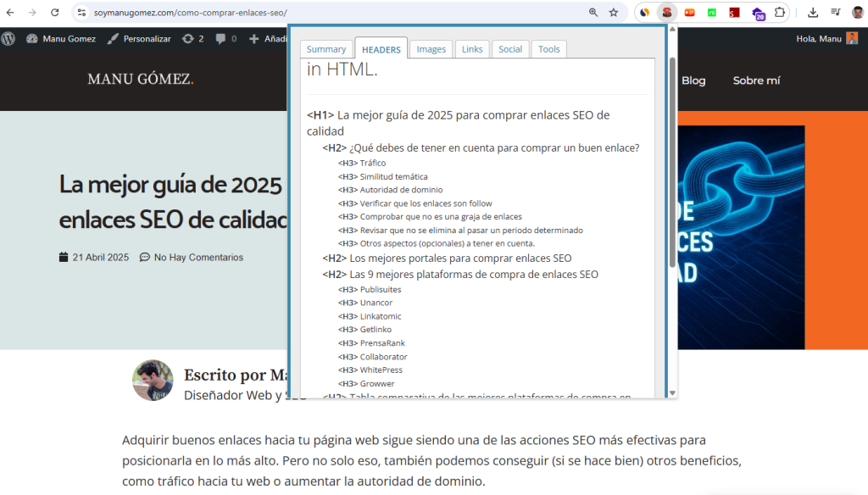Image resolution: width=868 pixels, height=495 pixels.
Task: Open the Sobre mí navigation link
Action: 756,81
